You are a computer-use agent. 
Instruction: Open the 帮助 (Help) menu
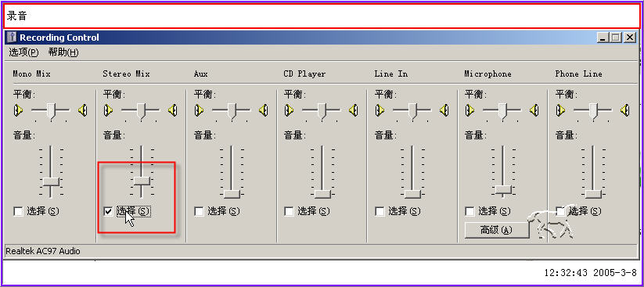63,52
